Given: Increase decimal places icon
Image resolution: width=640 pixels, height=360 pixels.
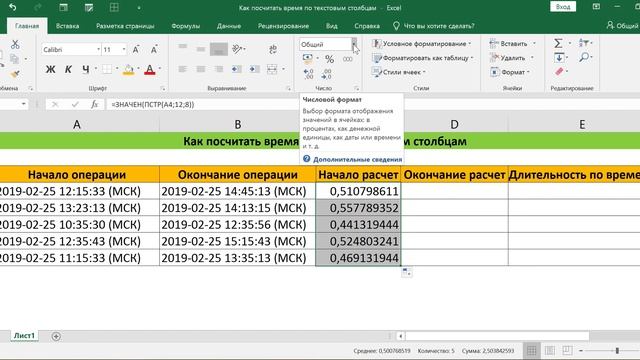Looking at the screenshot, I should click(309, 74).
